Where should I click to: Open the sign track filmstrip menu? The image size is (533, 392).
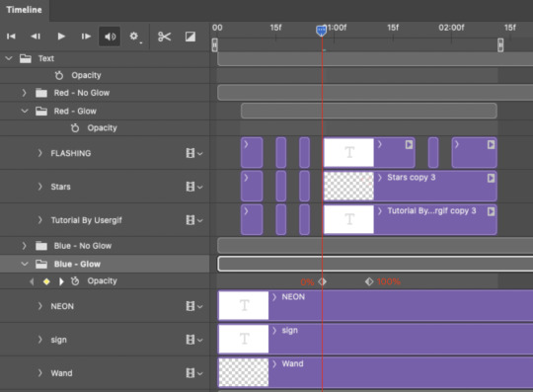tap(194, 340)
